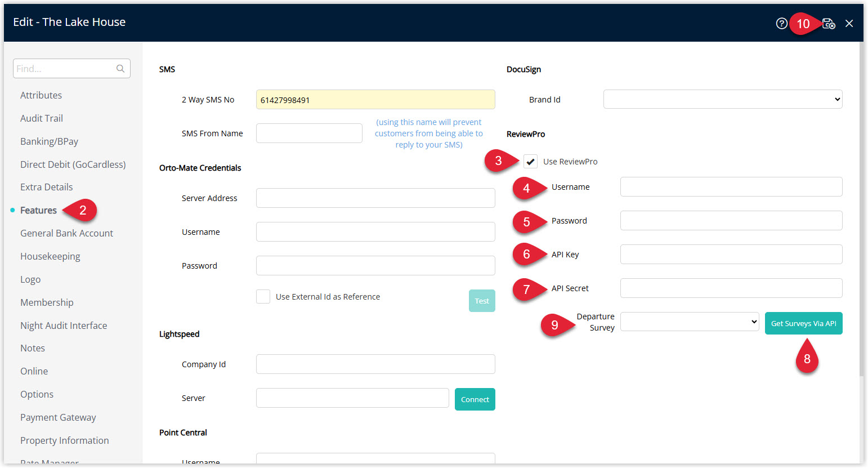This screenshot has height=468, width=868.
Task: Click the ReviewPro Password field
Action: tap(731, 221)
